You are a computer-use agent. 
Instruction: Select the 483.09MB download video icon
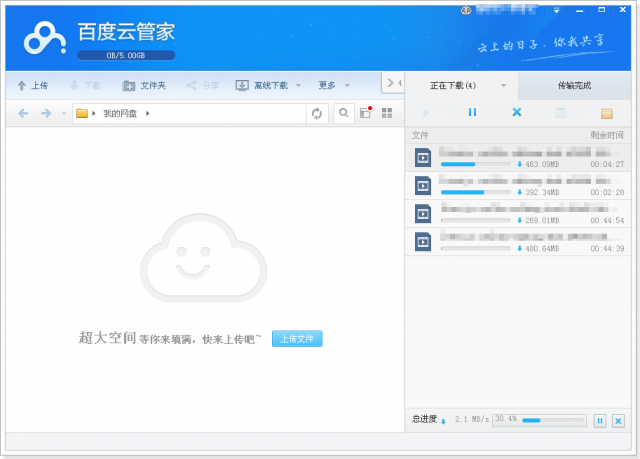pyautogui.click(x=423, y=157)
